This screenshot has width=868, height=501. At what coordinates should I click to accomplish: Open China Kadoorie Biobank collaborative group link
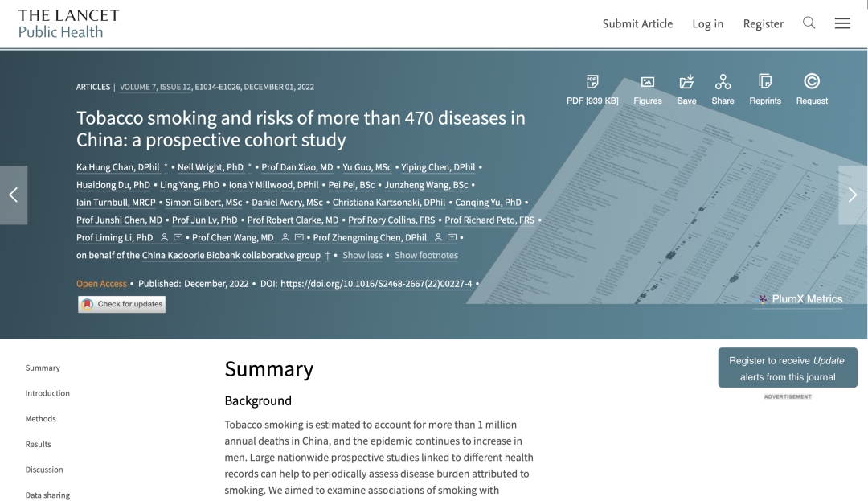coord(231,255)
